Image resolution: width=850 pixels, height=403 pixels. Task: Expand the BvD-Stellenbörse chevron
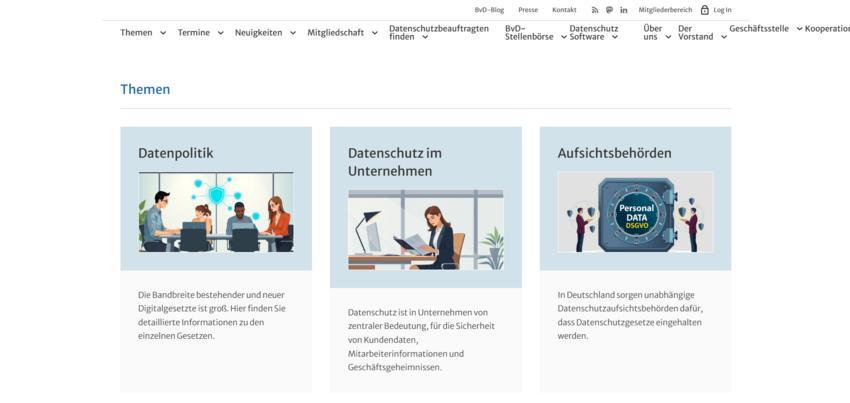563,37
